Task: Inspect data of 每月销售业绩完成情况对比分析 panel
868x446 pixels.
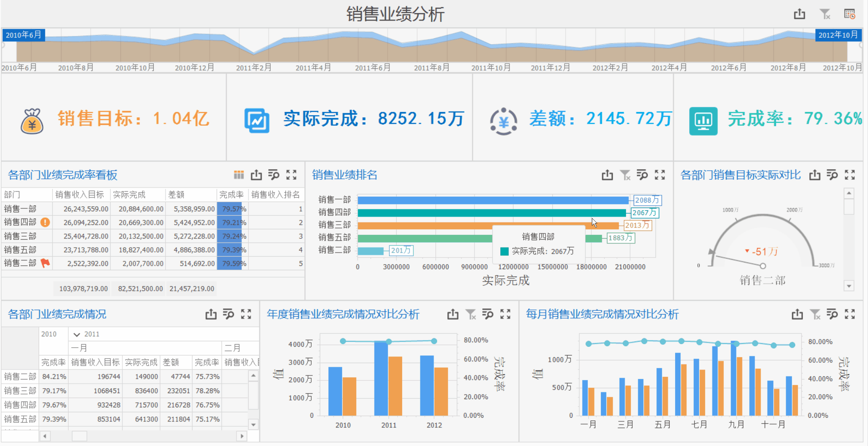Action: [832, 314]
